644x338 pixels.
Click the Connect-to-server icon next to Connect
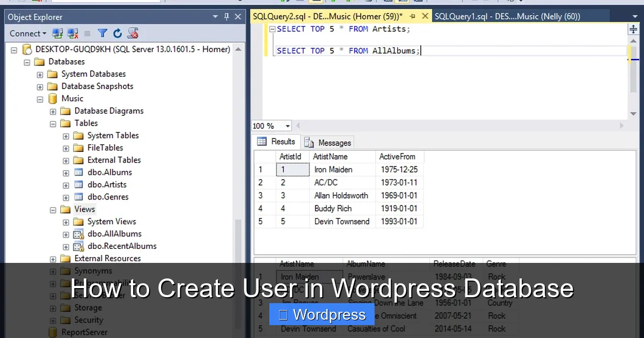point(58,33)
